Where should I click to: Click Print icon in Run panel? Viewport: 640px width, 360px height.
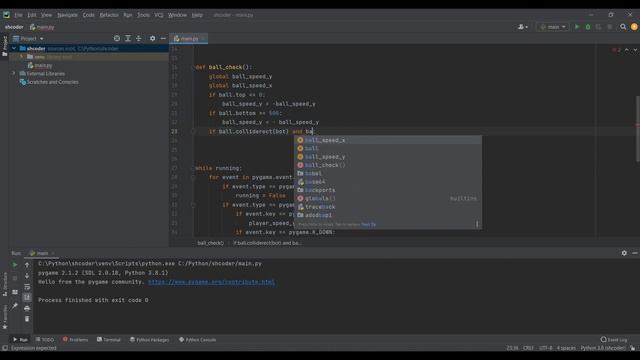27,308
